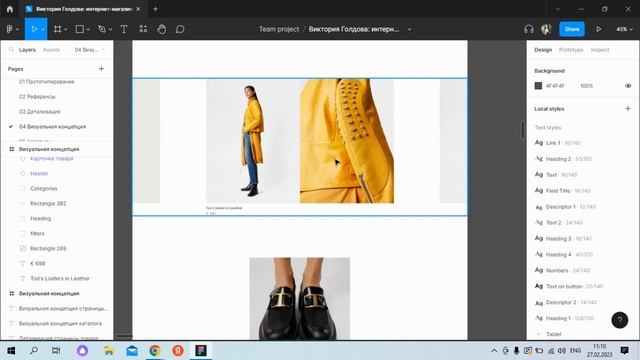Click the Figma home icon
Viewport: 640px width, 360px height.
pyautogui.click(x=10, y=9)
